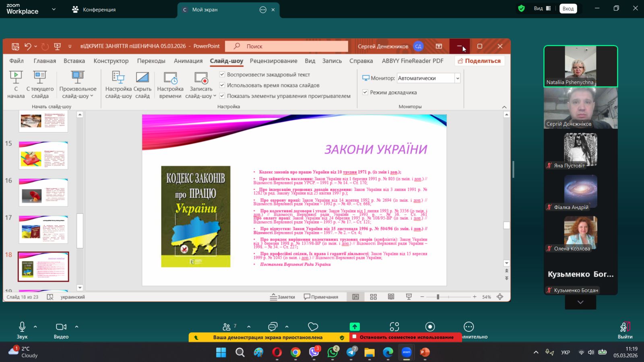Click the Share button in PowerPoint
Image resolution: width=644 pixels, height=362 pixels.
pyautogui.click(x=479, y=61)
